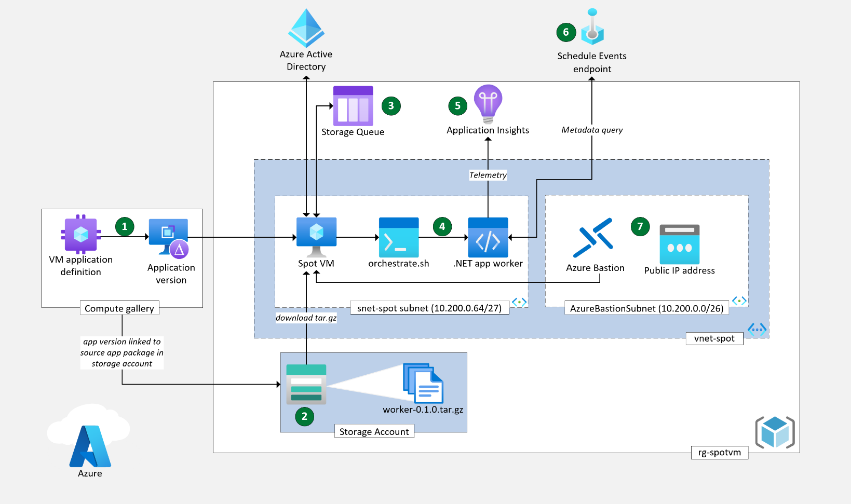Click the "AzureBastionSubnet (10.200.0.0/26)" label
The height and width of the screenshot is (504, 851).
click(x=647, y=308)
